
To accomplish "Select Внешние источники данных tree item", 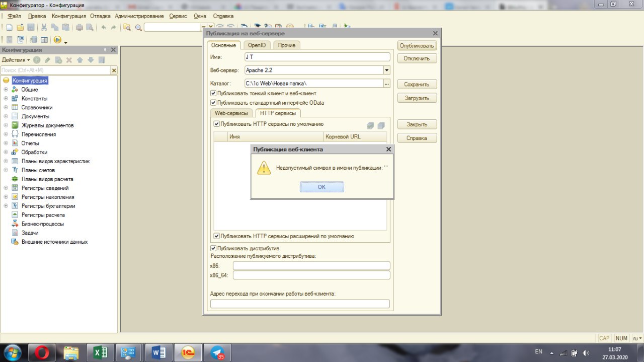I will tap(54, 242).
